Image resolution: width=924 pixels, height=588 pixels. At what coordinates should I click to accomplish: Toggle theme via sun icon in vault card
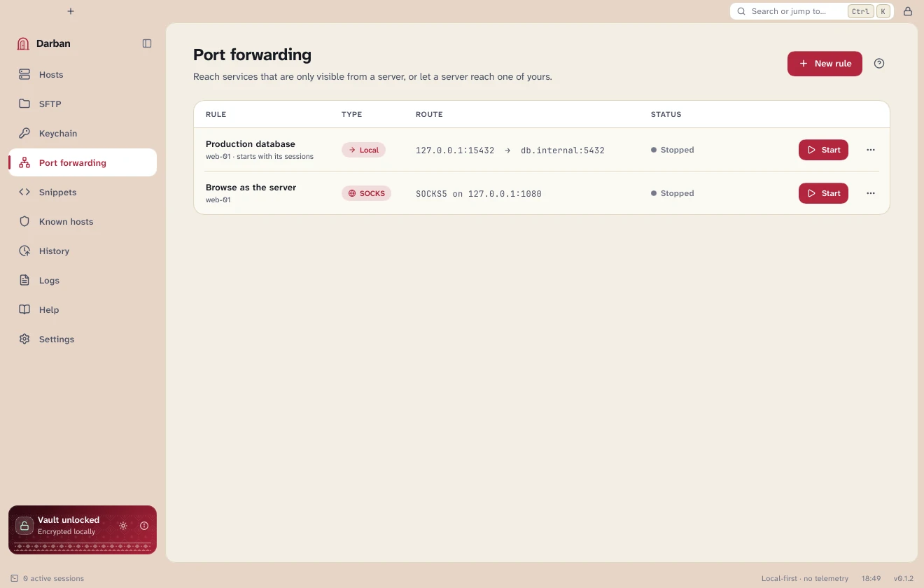click(123, 526)
